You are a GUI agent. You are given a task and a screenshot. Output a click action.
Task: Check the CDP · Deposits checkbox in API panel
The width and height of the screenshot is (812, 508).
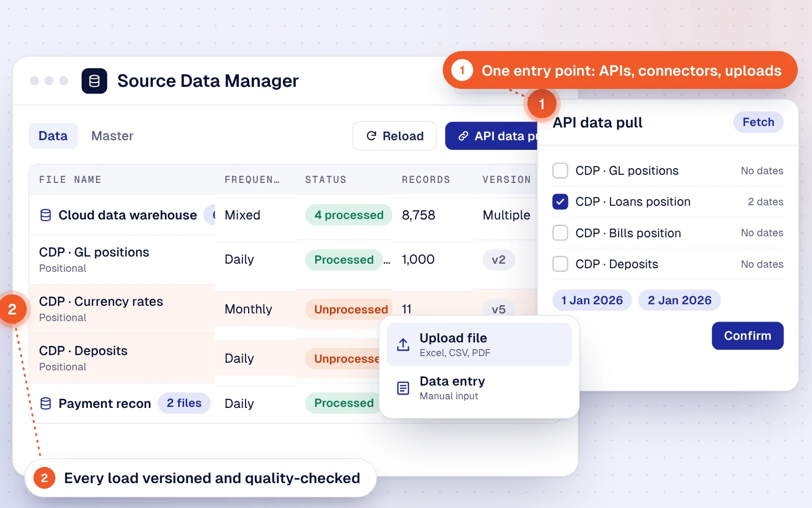coord(560,264)
